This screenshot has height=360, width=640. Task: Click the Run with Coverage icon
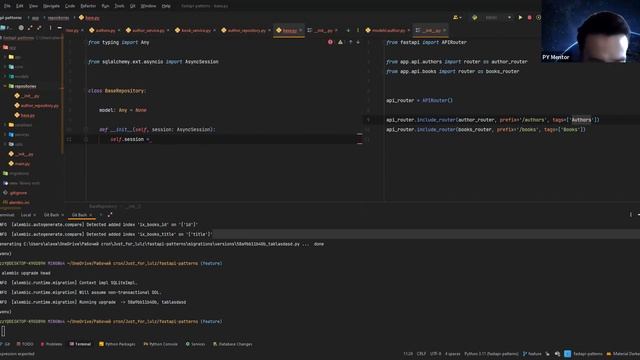click(538, 18)
